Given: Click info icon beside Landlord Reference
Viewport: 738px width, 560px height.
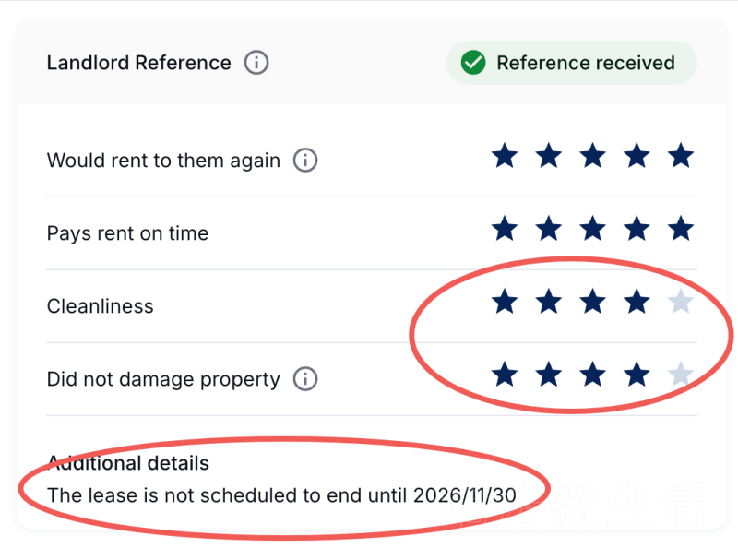Looking at the screenshot, I should click(256, 63).
